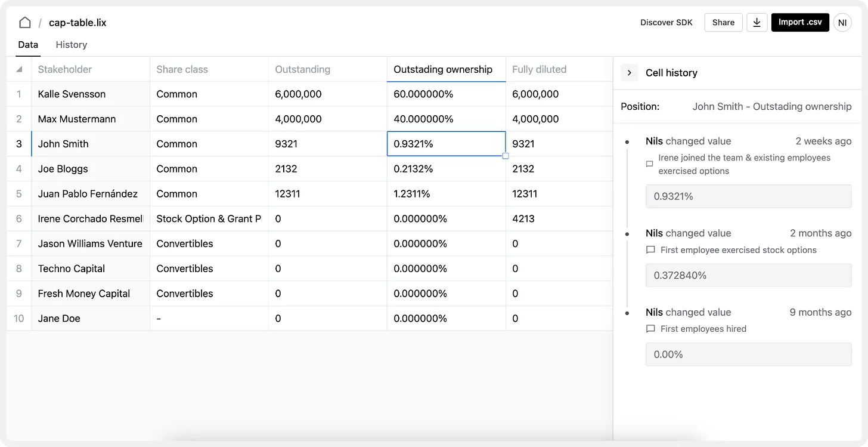Click the 1.2311% ownership cell
Image resolution: width=868 pixels, height=447 pixels.
click(446, 194)
